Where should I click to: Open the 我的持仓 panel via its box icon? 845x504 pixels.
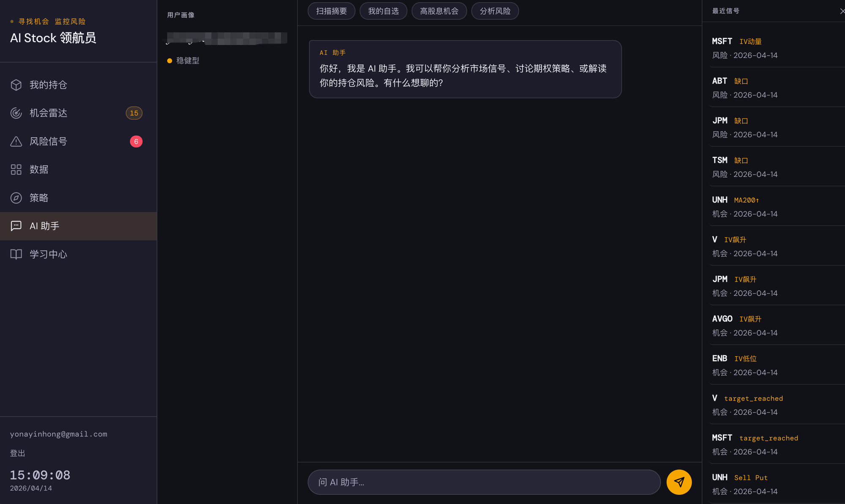(16, 85)
